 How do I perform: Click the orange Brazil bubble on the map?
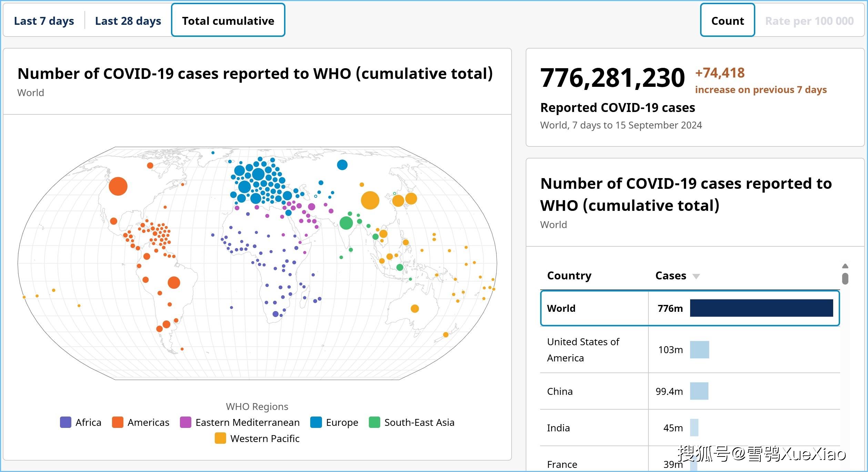[174, 283]
